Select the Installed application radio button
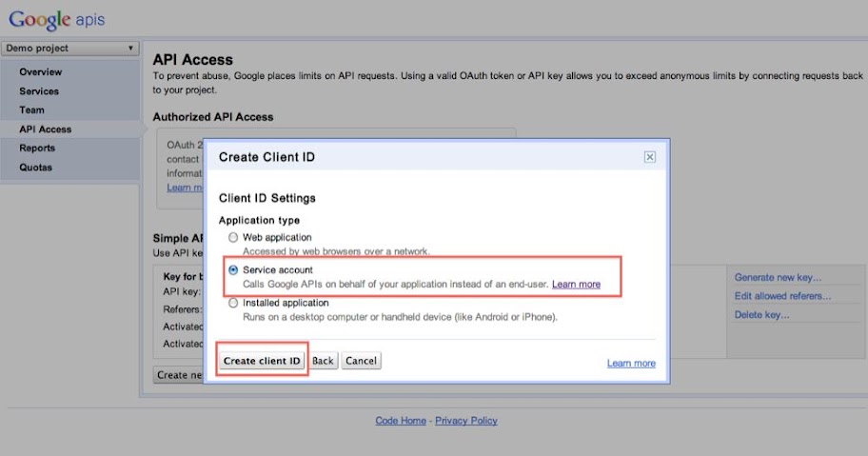 (233, 303)
